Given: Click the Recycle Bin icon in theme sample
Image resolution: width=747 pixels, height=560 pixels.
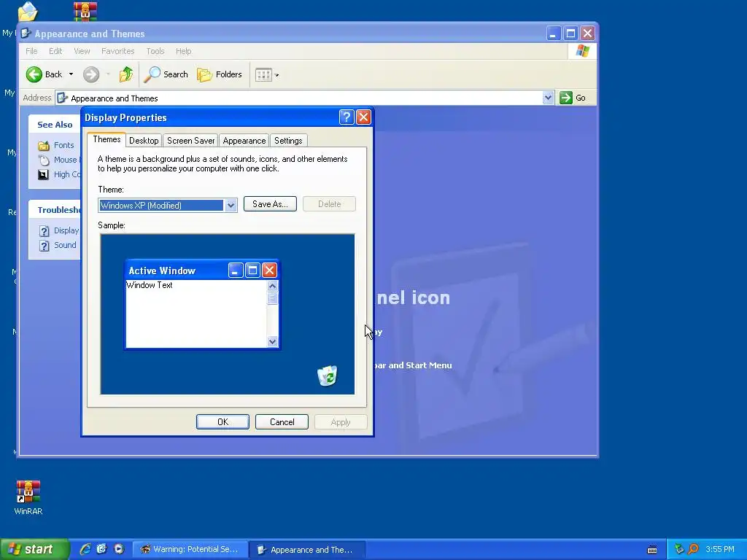Looking at the screenshot, I should [328, 376].
